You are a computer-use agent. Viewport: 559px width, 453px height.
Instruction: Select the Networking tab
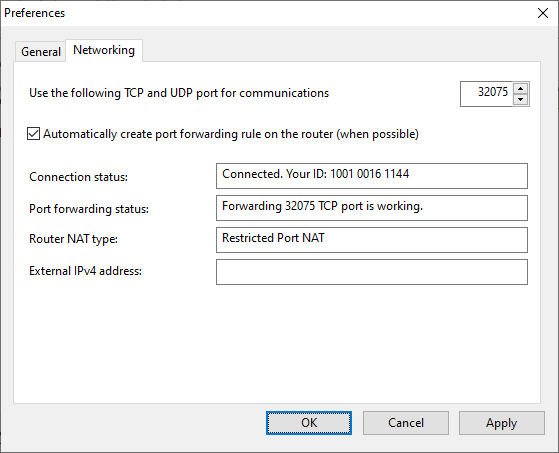[x=104, y=50]
